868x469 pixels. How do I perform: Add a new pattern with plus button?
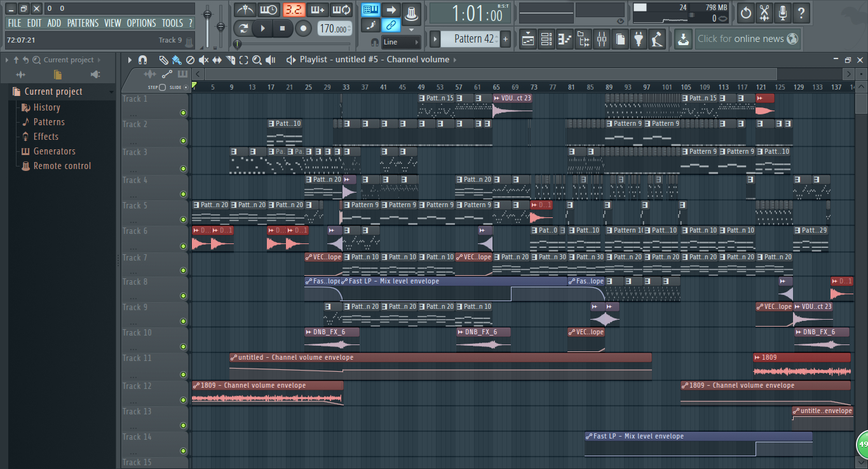pos(505,39)
